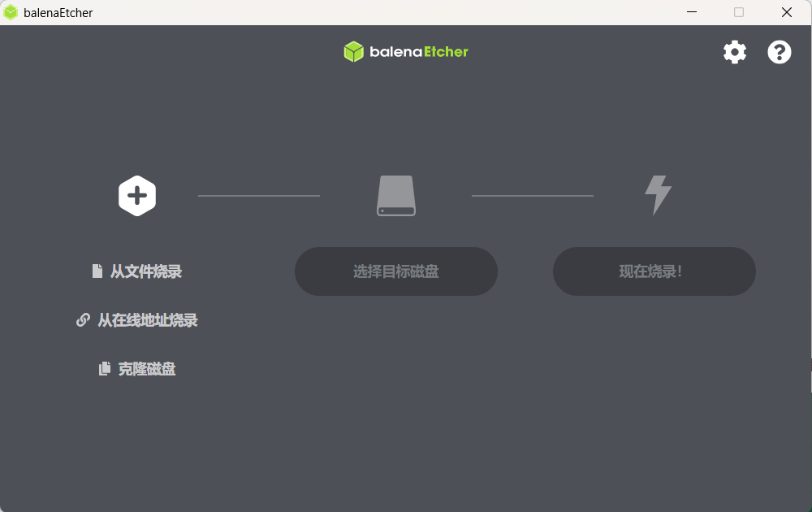Viewport: 812px width, 512px height.
Task: Click the balenaEtcher logo in the header
Action: coord(406,52)
